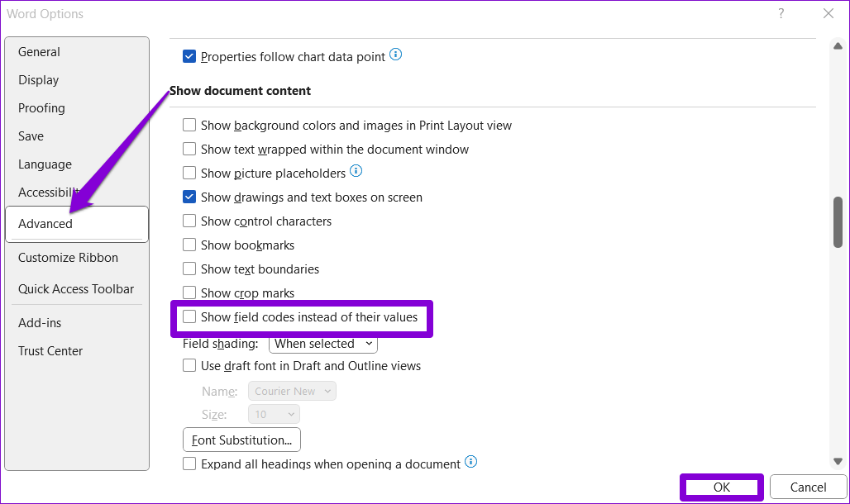Open the Font Substitution dialog
This screenshot has width=850, height=504.
coord(241,440)
